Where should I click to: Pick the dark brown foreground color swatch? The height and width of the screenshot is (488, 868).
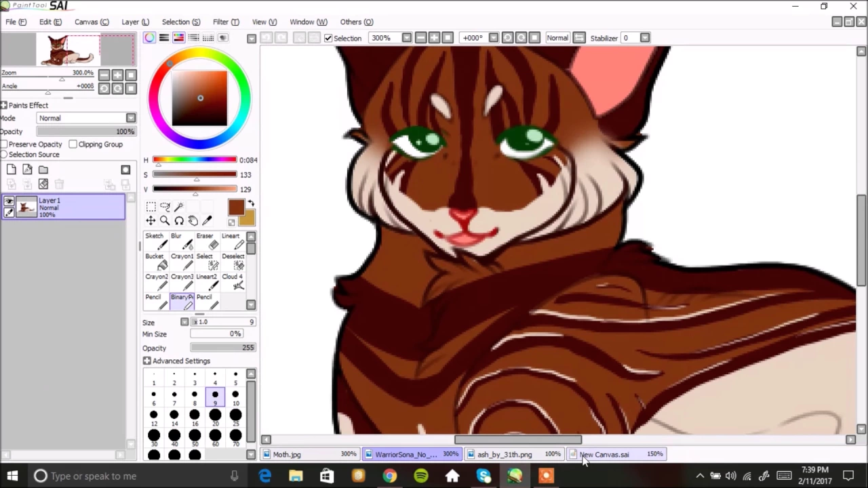[x=236, y=208]
